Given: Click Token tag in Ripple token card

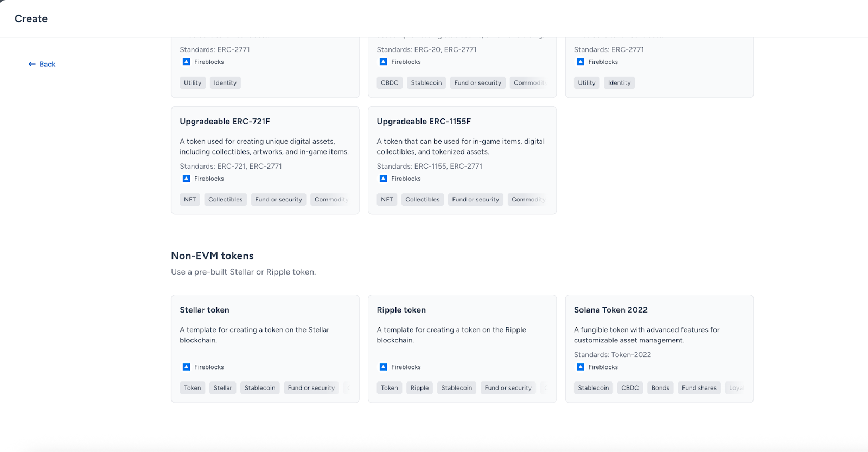Looking at the screenshot, I should click(390, 388).
